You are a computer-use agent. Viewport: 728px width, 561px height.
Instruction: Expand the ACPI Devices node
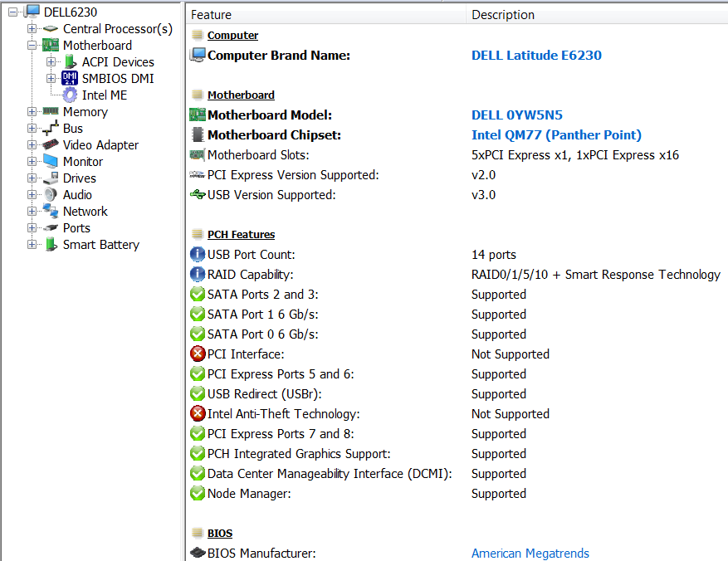[x=51, y=61]
